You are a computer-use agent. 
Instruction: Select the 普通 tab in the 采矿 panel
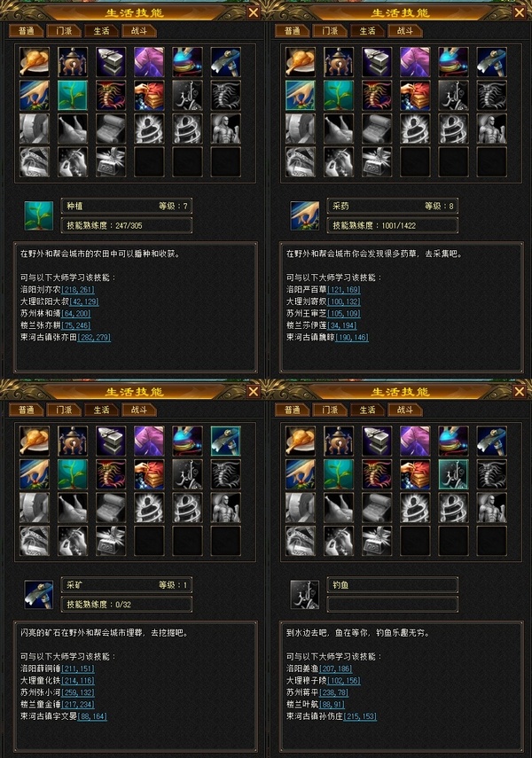pos(26,410)
